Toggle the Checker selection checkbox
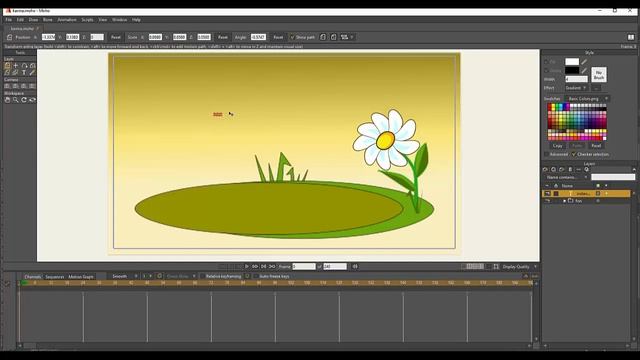The width and height of the screenshot is (640, 360). click(574, 154)
